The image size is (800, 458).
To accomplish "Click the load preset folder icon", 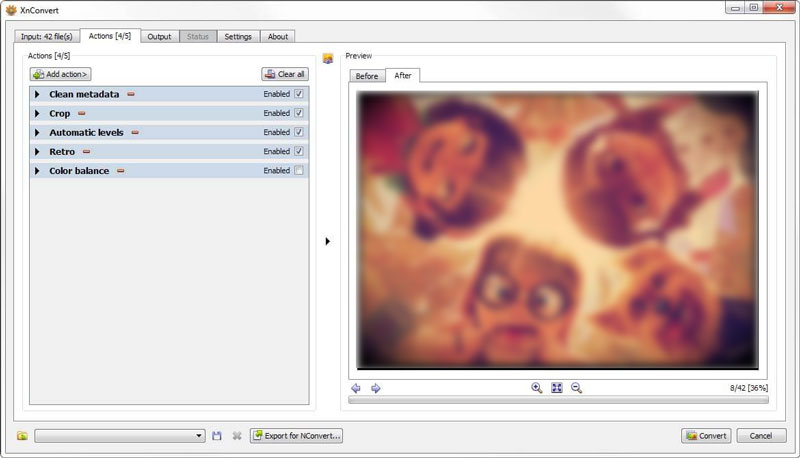I will (x=22, y=436).
